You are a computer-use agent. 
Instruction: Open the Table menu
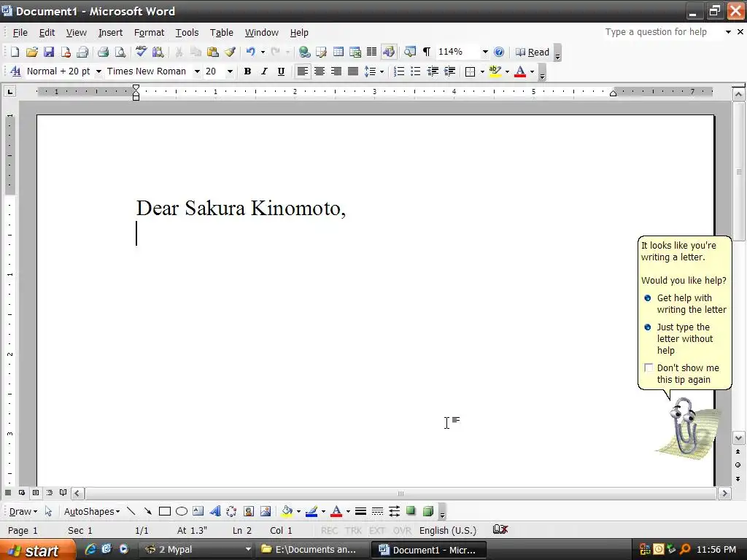(222, 32)
